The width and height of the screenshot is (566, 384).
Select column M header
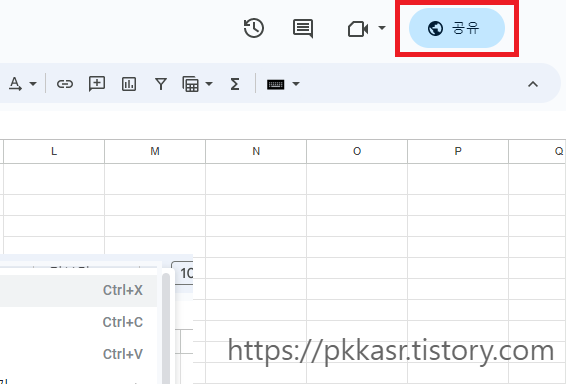155,151
